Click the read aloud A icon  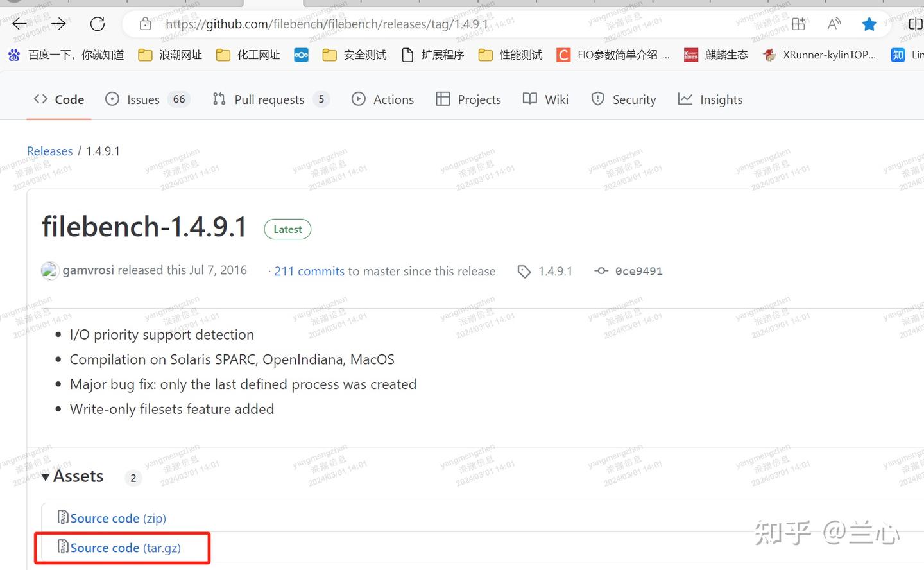pos(834,24)
